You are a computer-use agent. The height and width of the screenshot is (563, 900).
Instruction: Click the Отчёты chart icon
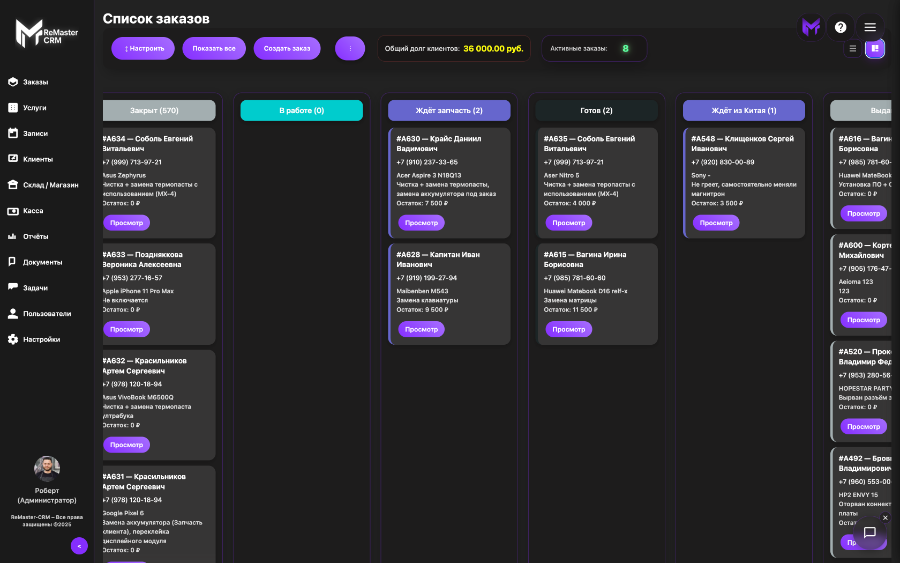(13, 237)
